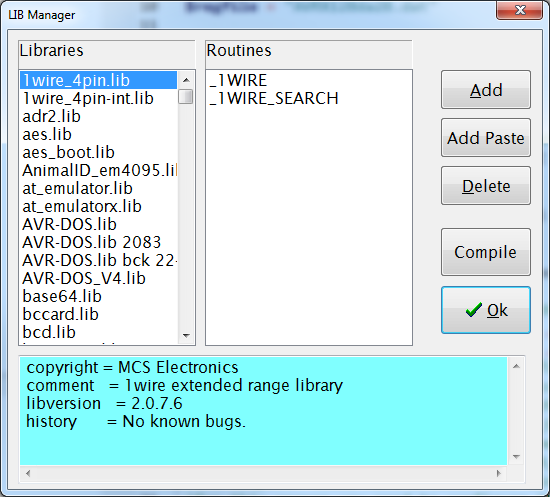Screen dimensions: 550x497
Task: Select the plain AVR-DOS.lib entry
Action: click(99, 224)
